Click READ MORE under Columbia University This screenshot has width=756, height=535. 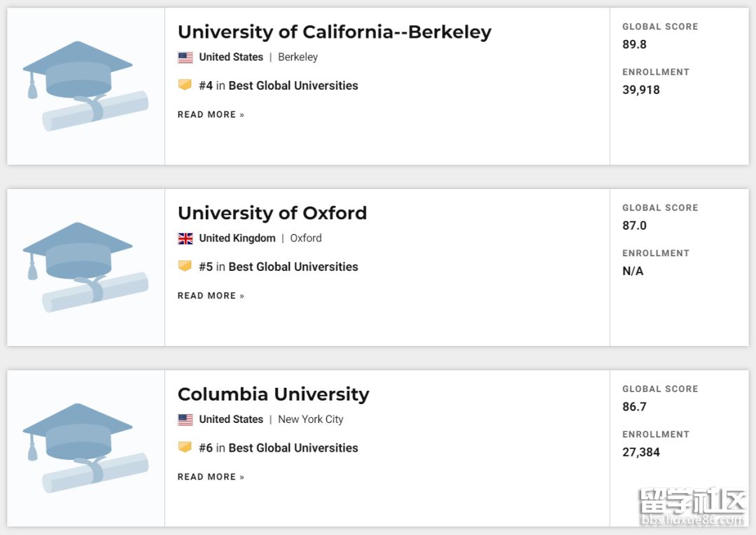(x=211, y=477)
